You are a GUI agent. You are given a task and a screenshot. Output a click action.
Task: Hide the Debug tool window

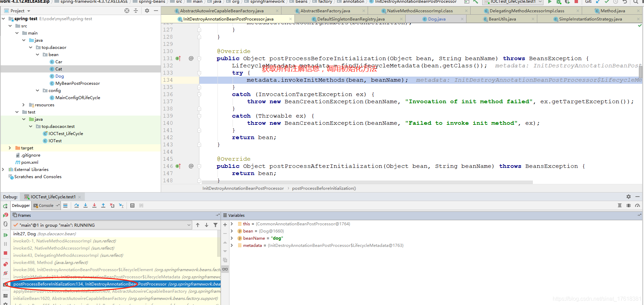click(638, 197)
